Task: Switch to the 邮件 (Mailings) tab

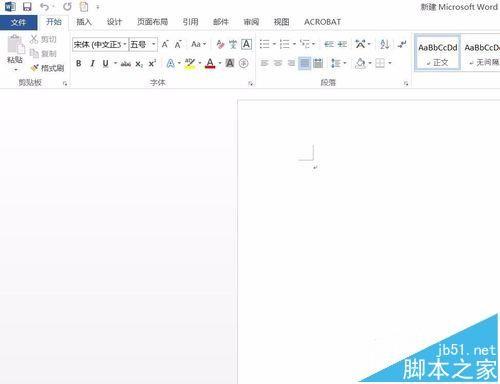Action: coord(221,22)
